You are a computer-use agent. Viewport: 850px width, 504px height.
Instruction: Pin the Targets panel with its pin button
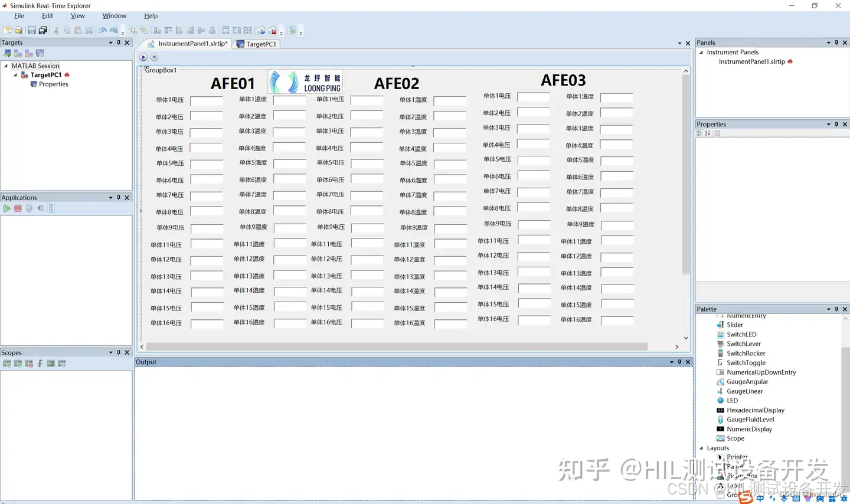pos(118,42)
